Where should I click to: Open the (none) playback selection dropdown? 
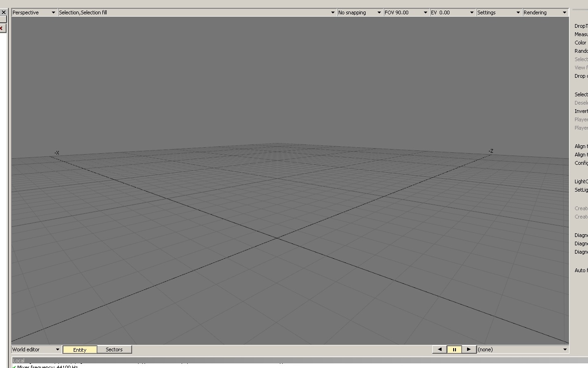(x=523, y=349)
